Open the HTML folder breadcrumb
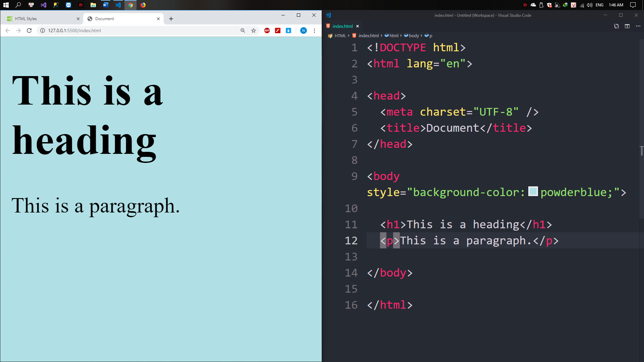Image resolution: width=644 pixels, height=362 pixels. (x=340, y=36)
